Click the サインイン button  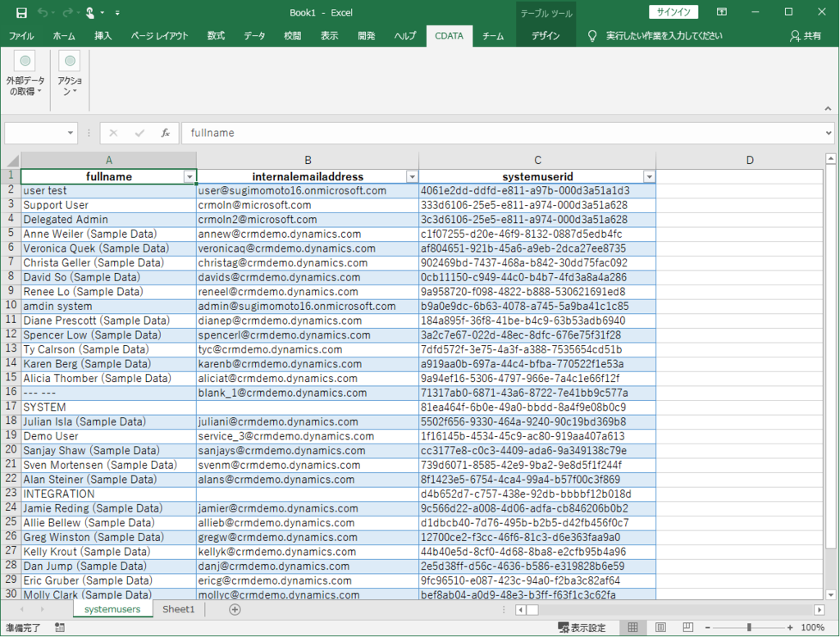pos(673,11)
